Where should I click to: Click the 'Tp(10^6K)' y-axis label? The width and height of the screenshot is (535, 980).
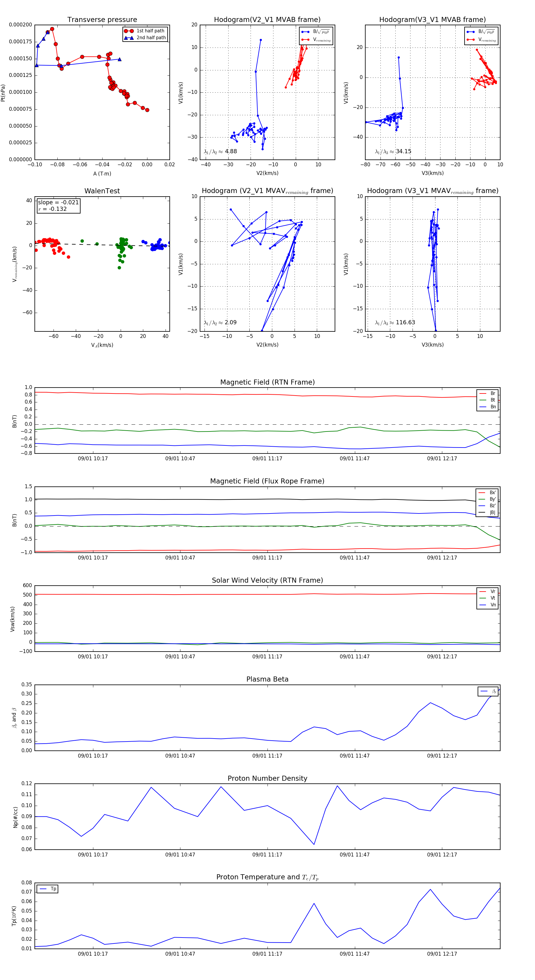coord(14,916)
